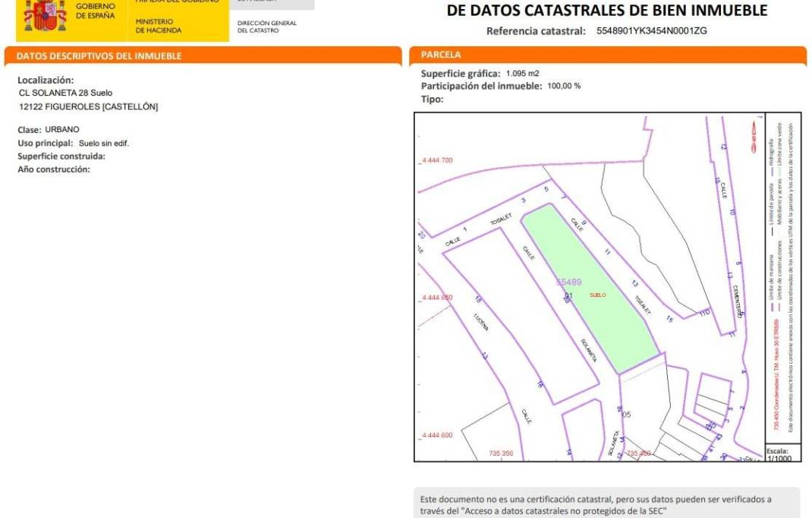The height and width of the screenshot is (518, 812).
Task: Click the 12122 FIGUEROLES [CASTELLÓN] text
Action: [88, 106]
